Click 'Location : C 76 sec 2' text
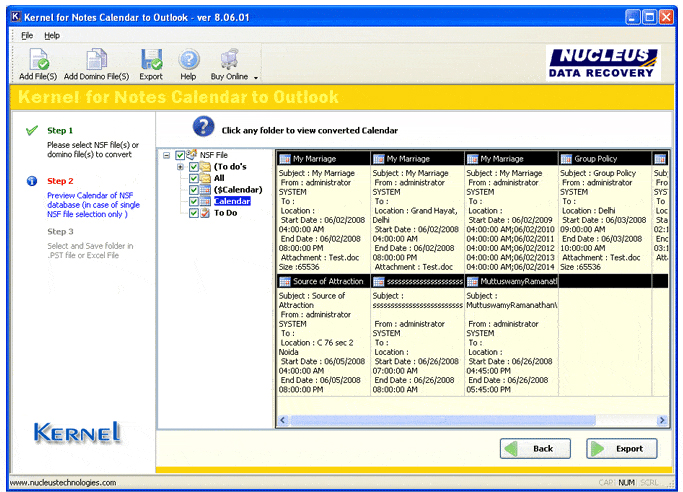 [x=317, y=343]
